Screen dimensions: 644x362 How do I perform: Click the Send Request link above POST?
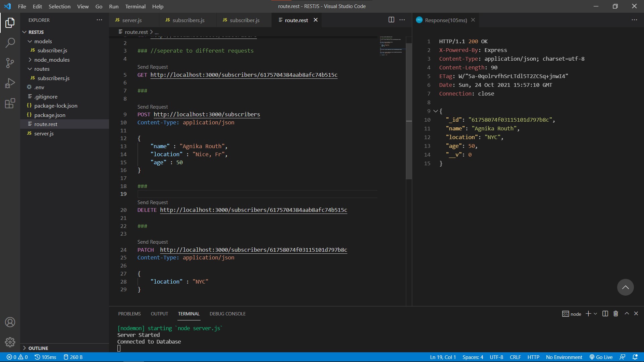[153, 107]
